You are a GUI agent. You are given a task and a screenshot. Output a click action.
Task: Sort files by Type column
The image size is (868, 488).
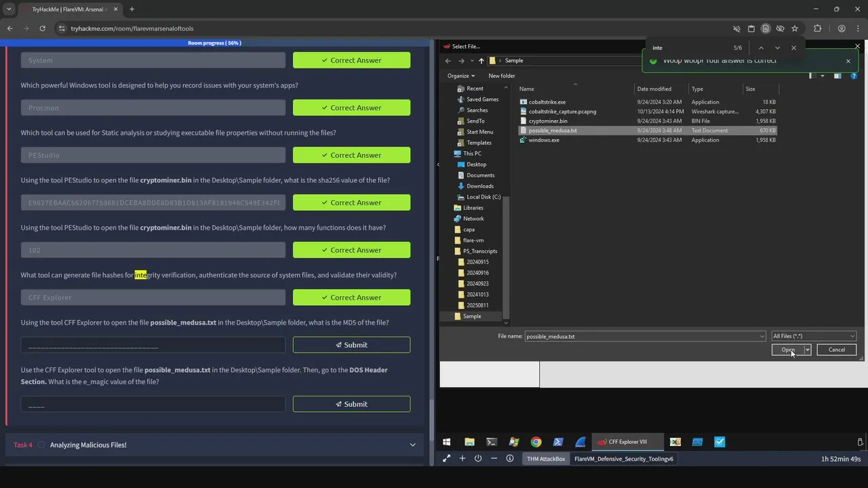click(697, 89)
